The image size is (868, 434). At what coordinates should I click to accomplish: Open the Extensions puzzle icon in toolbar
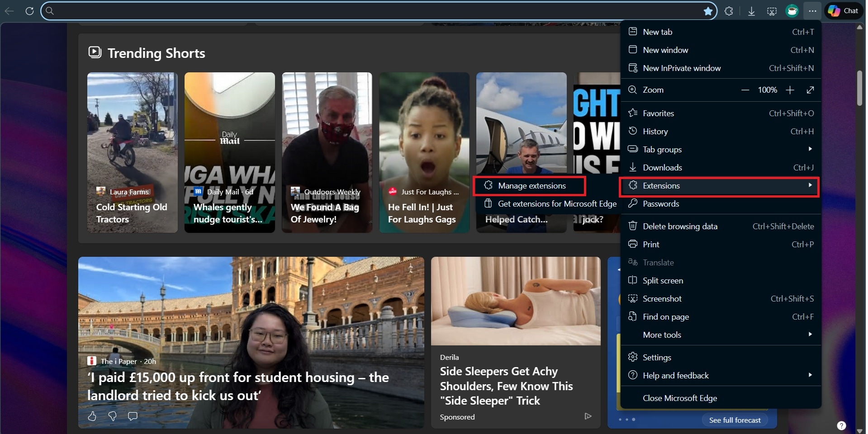pos(729,11)
